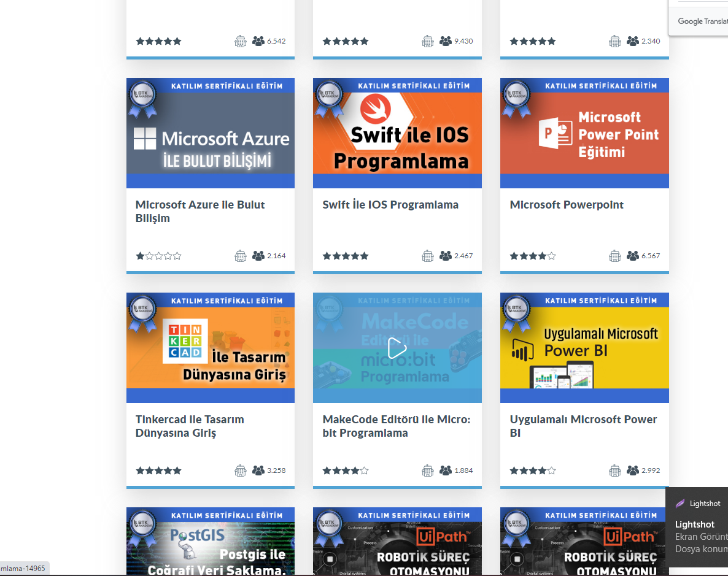The width and height of the screenshot is (728, 576).
Task: Click the Uygulamalı Microsoft Power BI title
Action: 583,426
